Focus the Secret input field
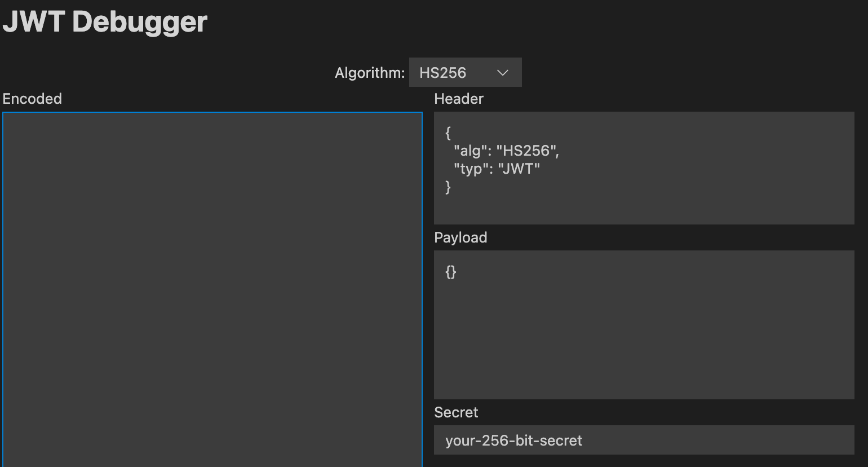This screenshot has width=868, height=467. click(x=643, y=440)
